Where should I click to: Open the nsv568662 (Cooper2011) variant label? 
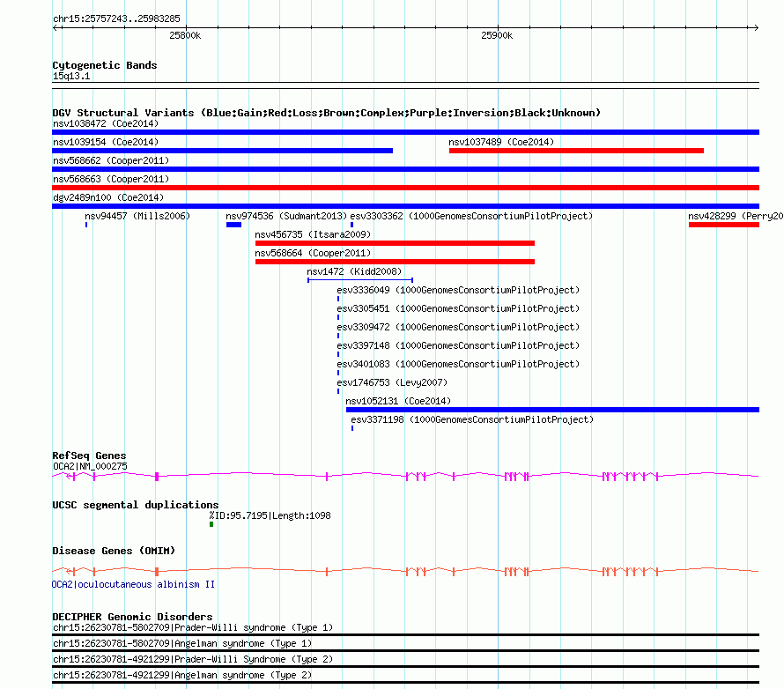click(111, 160)
